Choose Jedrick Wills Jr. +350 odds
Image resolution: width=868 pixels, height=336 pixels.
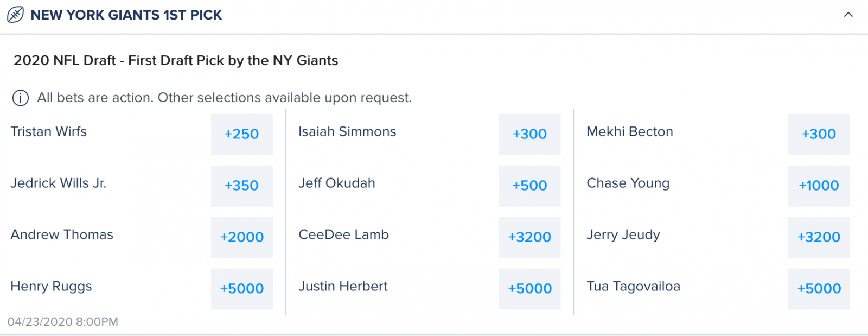tap(242, 186)
